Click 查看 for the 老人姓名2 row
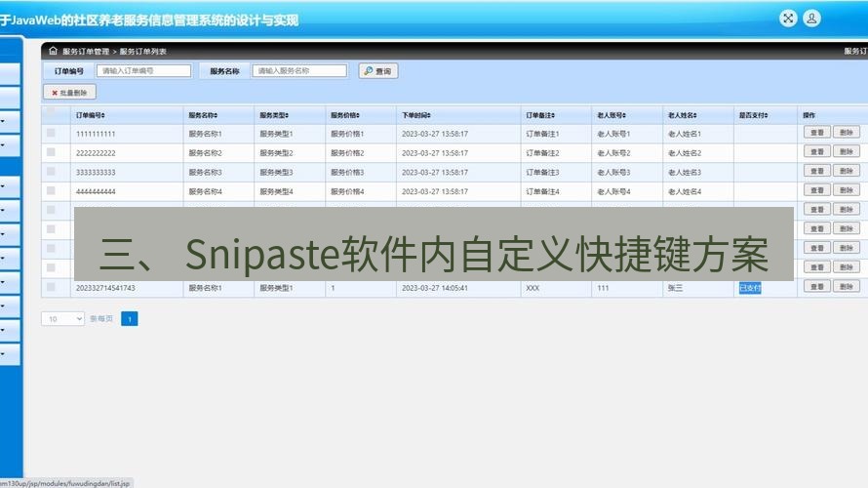868x488 pixels. pos(817,152)
